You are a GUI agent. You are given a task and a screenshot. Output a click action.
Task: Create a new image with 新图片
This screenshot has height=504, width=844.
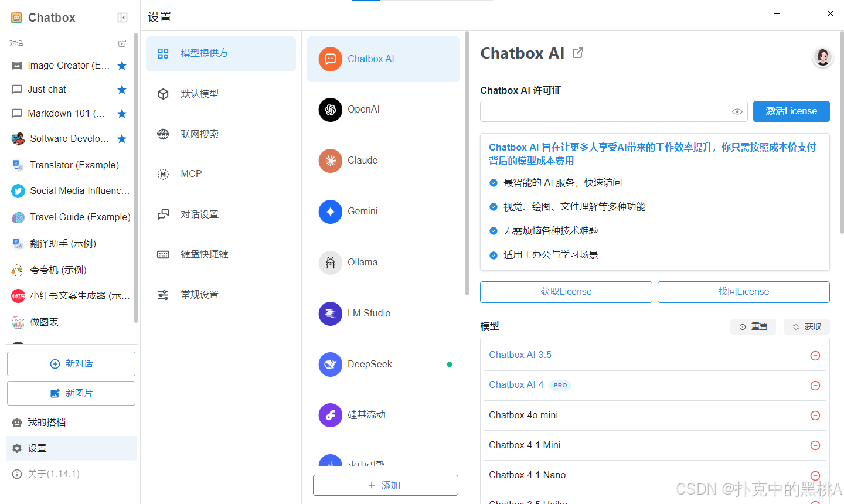(71, 393)
